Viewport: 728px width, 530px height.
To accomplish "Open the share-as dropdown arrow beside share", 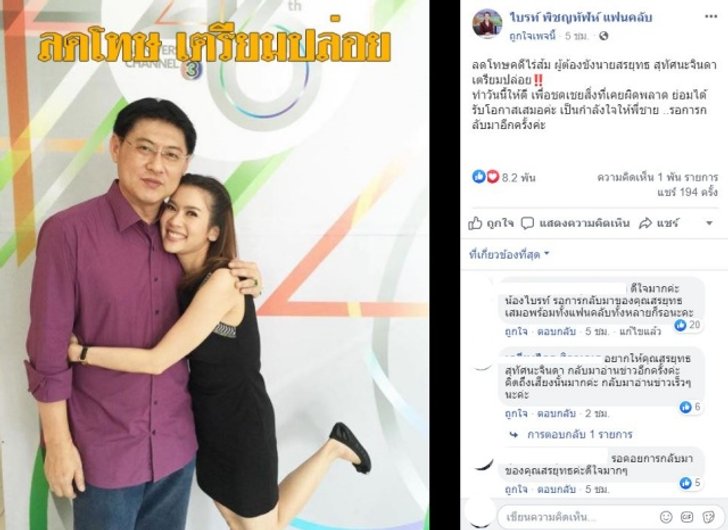I will pyautogui.click(x=709, y=224).
